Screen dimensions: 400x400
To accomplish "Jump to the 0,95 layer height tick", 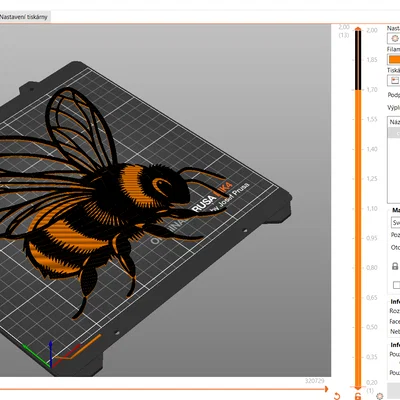I will click(x=372, y=238).
